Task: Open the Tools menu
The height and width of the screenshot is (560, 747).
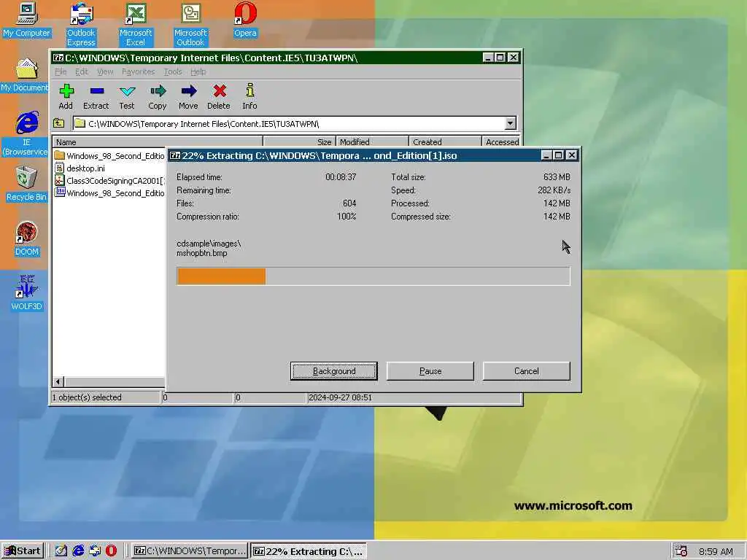Action: [172, 71]
